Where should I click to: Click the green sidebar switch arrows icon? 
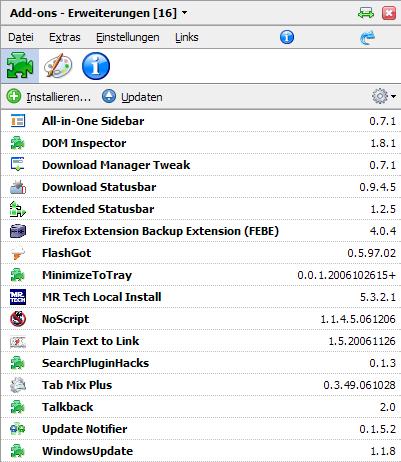tap(366, 13)
